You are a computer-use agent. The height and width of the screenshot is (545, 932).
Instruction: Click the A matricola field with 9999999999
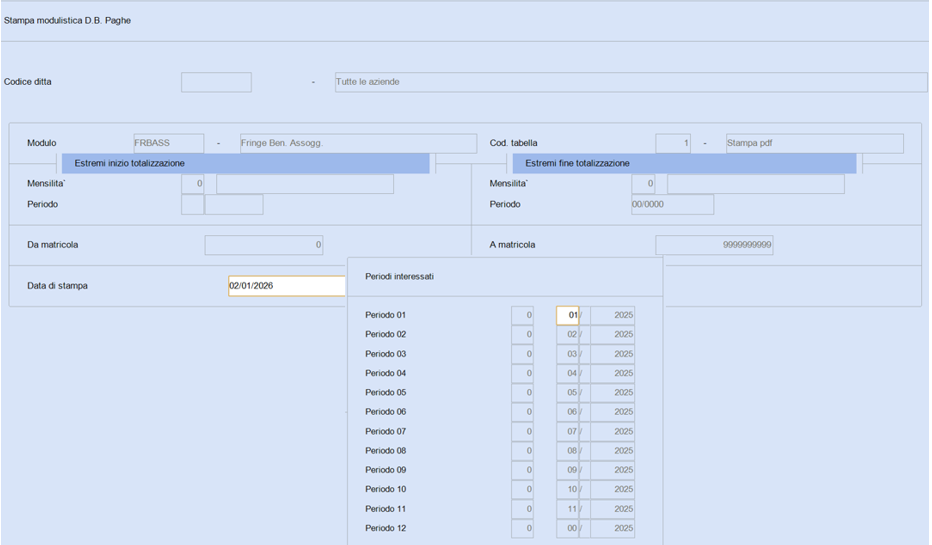pos(714,245)
